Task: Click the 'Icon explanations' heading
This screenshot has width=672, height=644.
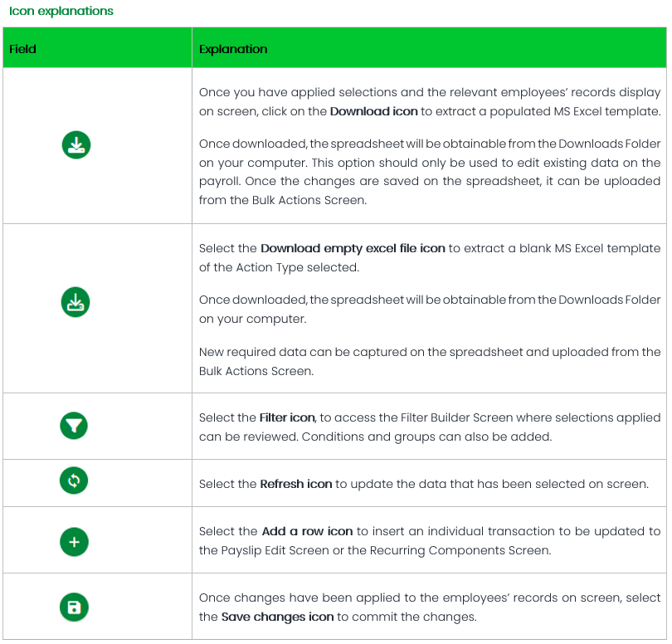Action: 61,12
